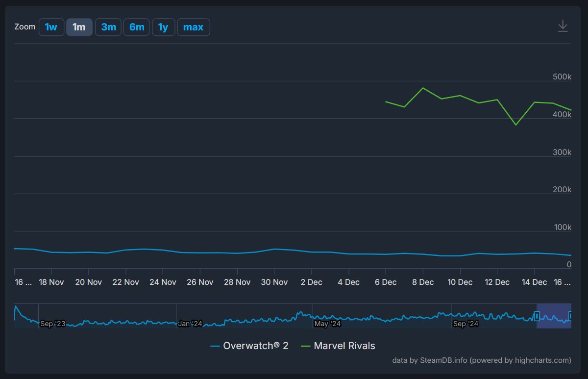Select the 1m zoom range
This screenshot has height=379, width=588.
click(x=79, y=27)
